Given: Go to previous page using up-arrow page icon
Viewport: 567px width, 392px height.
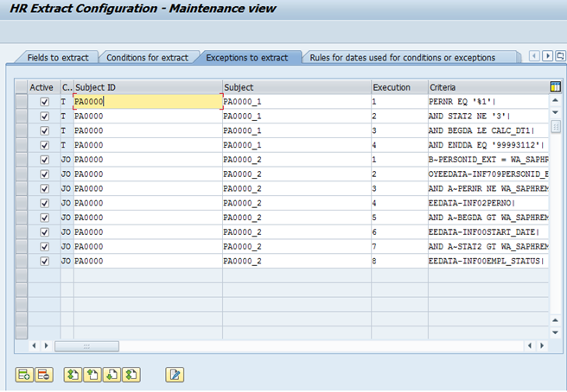Looking at the screenshot, I should point(92,375).
